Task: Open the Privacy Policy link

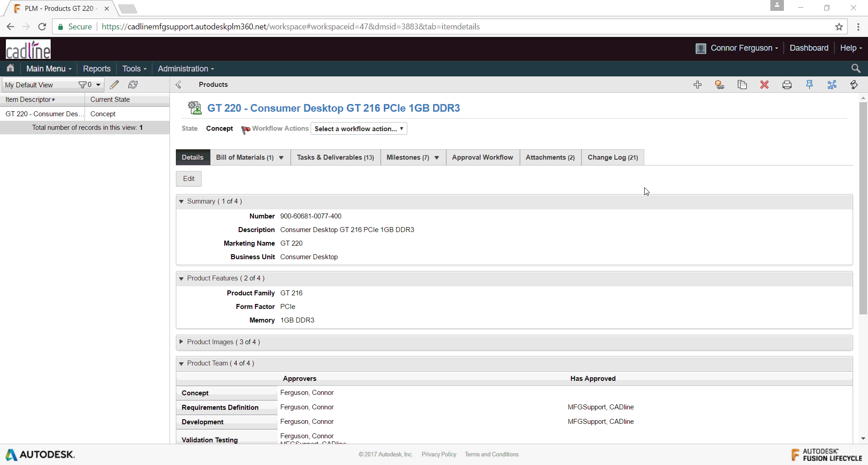Action: click(439, 454)
